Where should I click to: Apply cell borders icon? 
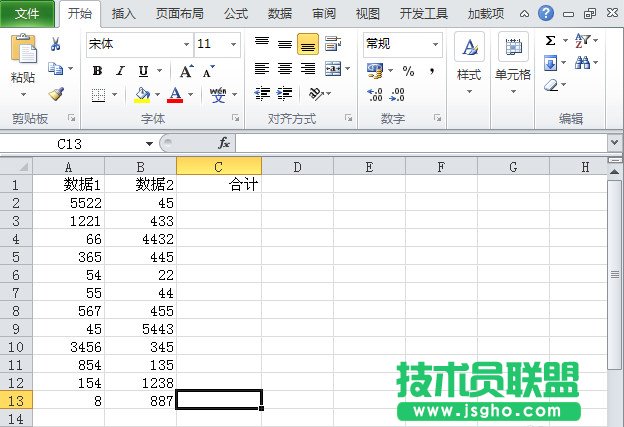[98, 95]
